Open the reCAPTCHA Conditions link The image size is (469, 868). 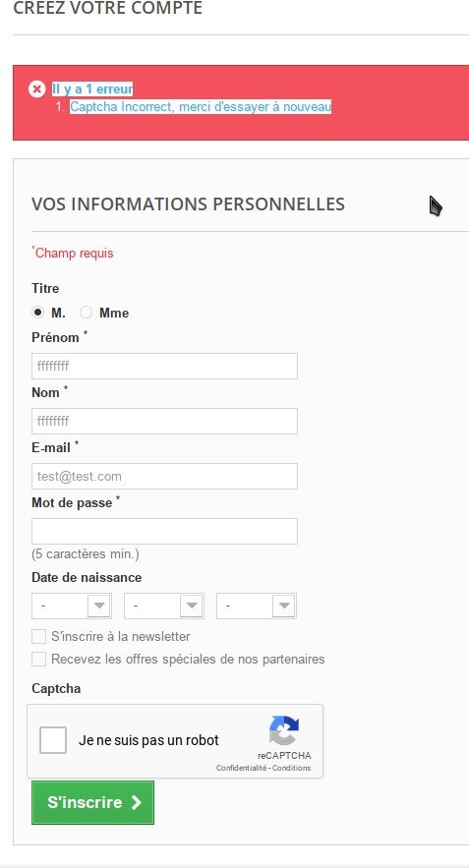click(x=292, y=768)
